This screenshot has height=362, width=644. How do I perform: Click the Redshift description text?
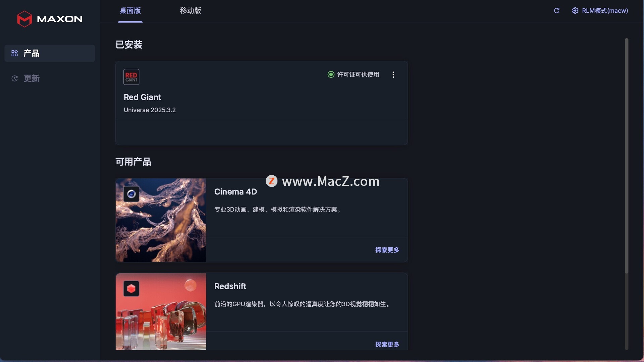point(303,304)
